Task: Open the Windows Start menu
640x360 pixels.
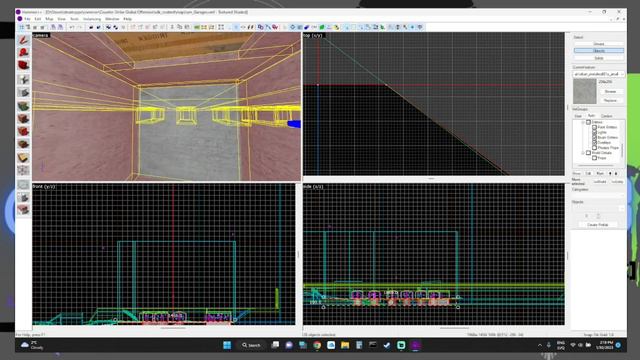Action: (x=227, y=345)
